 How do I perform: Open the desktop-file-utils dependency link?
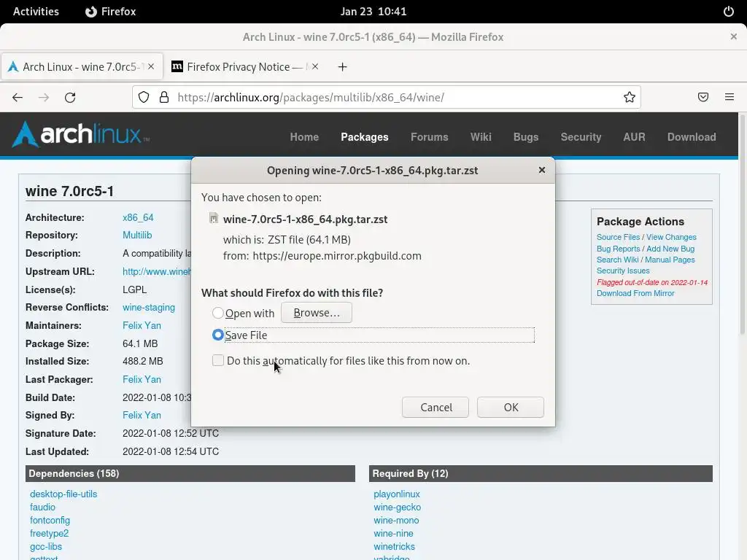[x=63, y=494]
